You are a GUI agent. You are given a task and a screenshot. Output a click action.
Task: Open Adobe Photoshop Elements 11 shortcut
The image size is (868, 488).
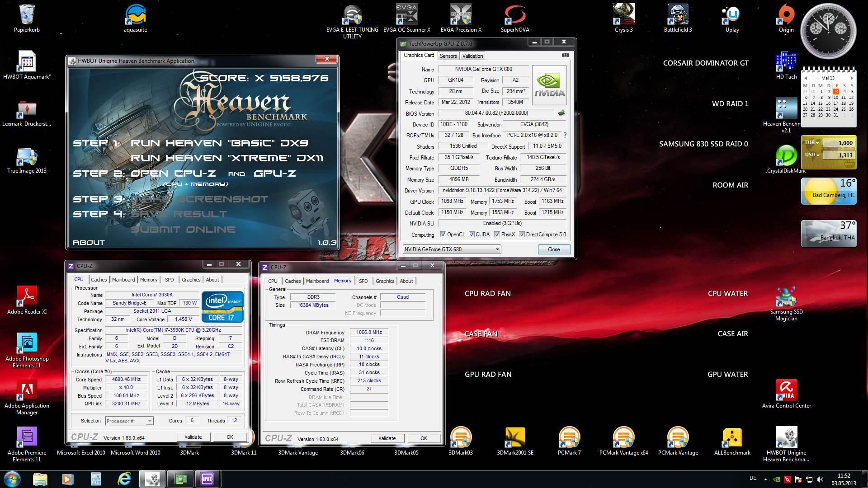point(27,350)
